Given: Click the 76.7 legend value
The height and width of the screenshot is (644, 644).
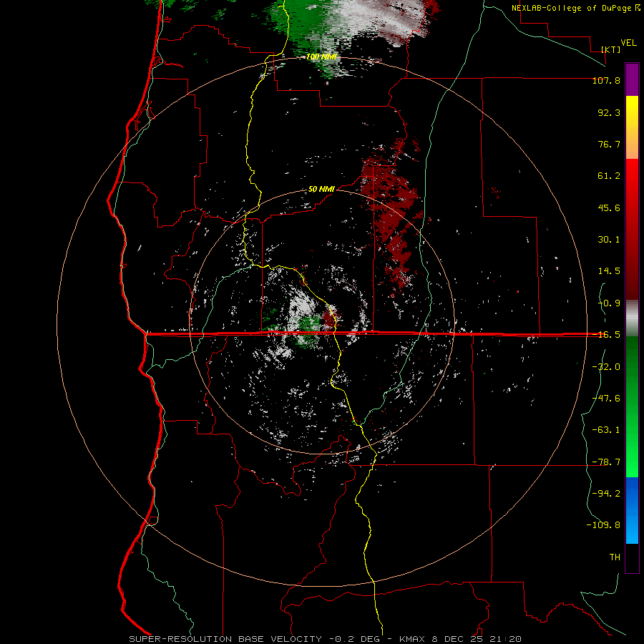Looking at the screenshot, I should click(x=609, y=144).
